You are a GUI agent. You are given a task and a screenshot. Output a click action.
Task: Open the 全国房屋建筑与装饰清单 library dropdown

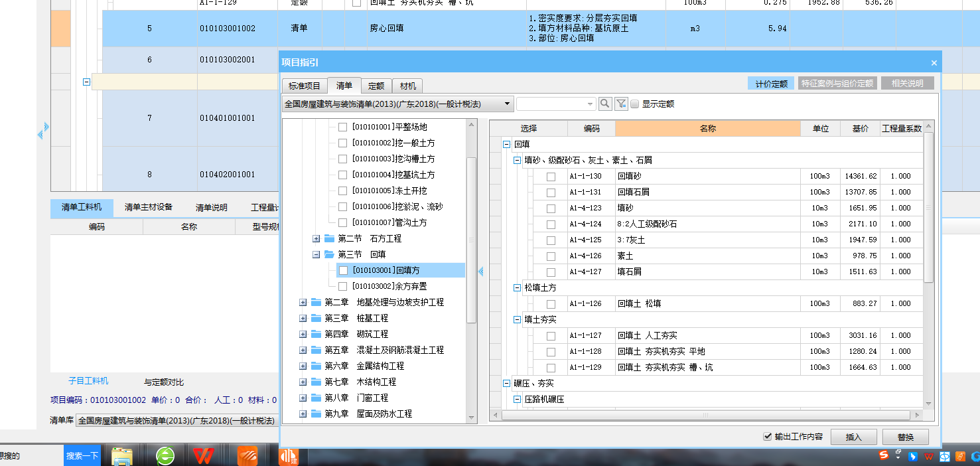397,104
